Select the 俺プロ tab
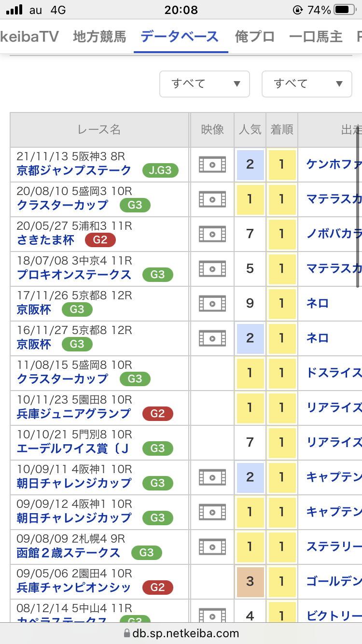The image size is (362, 644). 255,37
